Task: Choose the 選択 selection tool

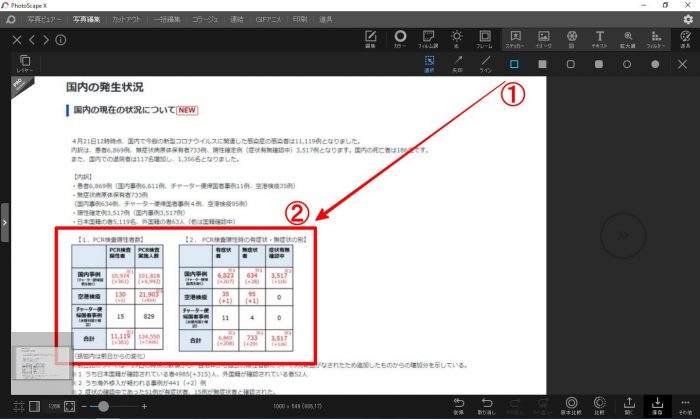Action: (x=429, y=64)
